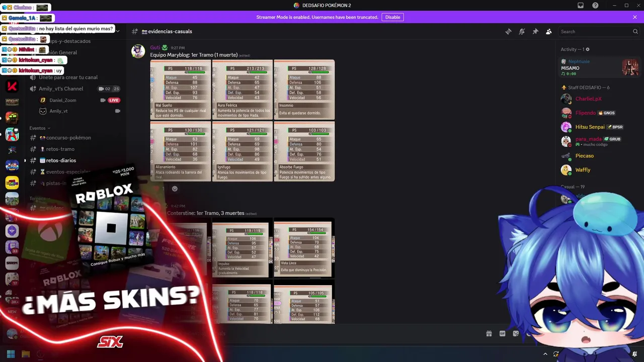The height and width of the screenshot is (362, 644).
Task: Toggle channel notification mute bell icon
Action: point(522,31)
